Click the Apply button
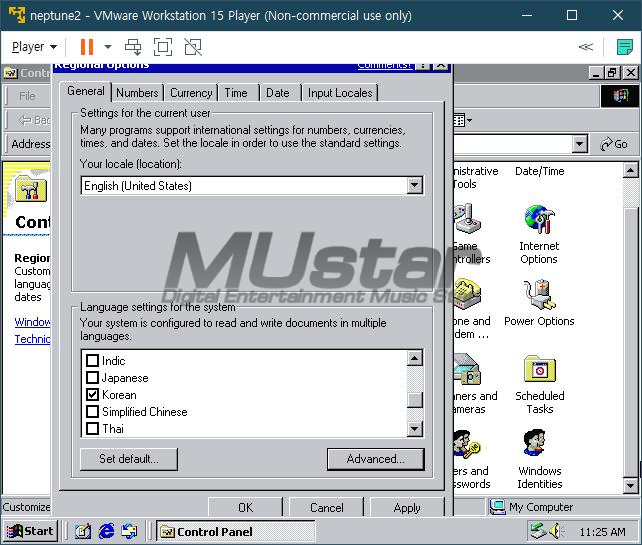The image size is (642, 545). coord(407,507)
